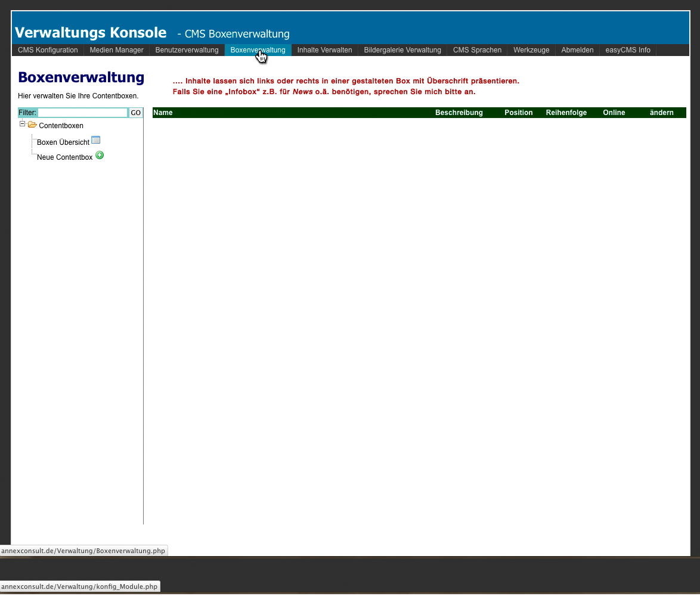Go to Benutzerverwaltung in the navigation bar
This screenshot has height=596, width=700.
(x=187, y=50)
